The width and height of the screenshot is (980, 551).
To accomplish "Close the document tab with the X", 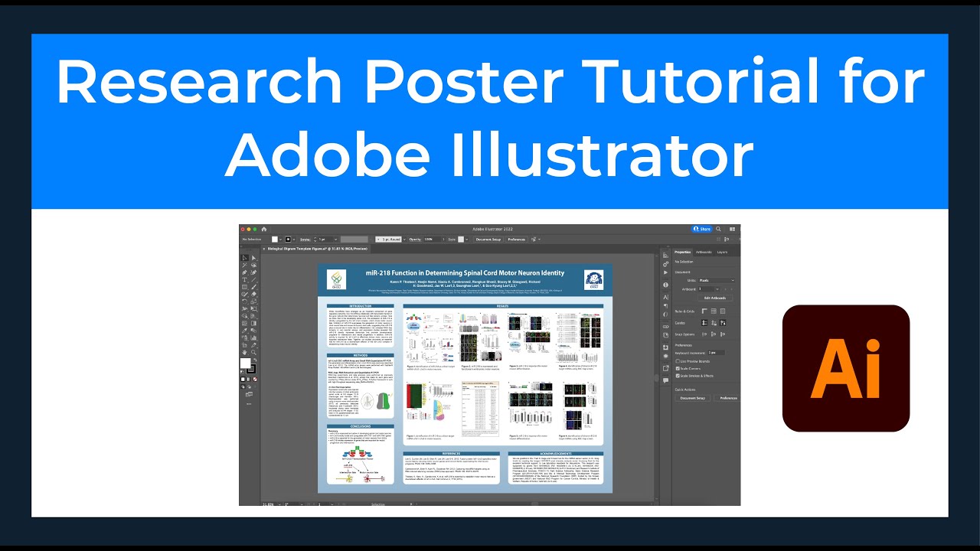I will 264,249.
